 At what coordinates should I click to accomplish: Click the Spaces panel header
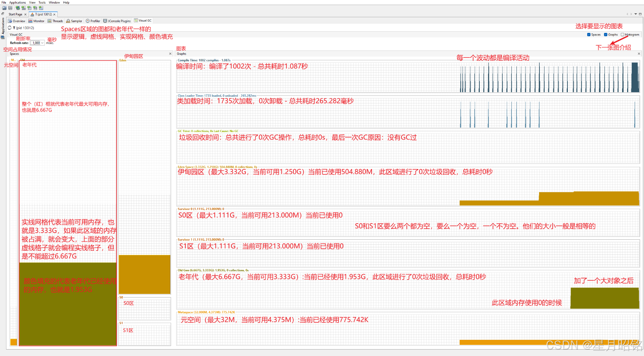click(91, 54)
